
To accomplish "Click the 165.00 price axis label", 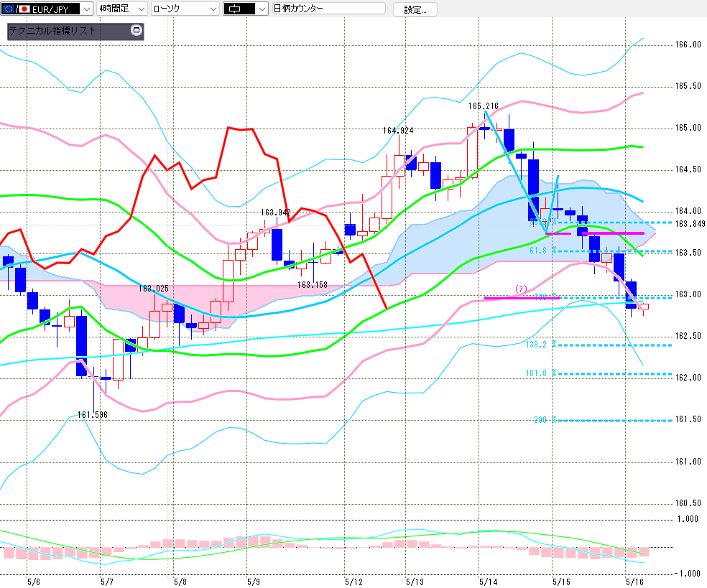I will (x=688, y=128).
